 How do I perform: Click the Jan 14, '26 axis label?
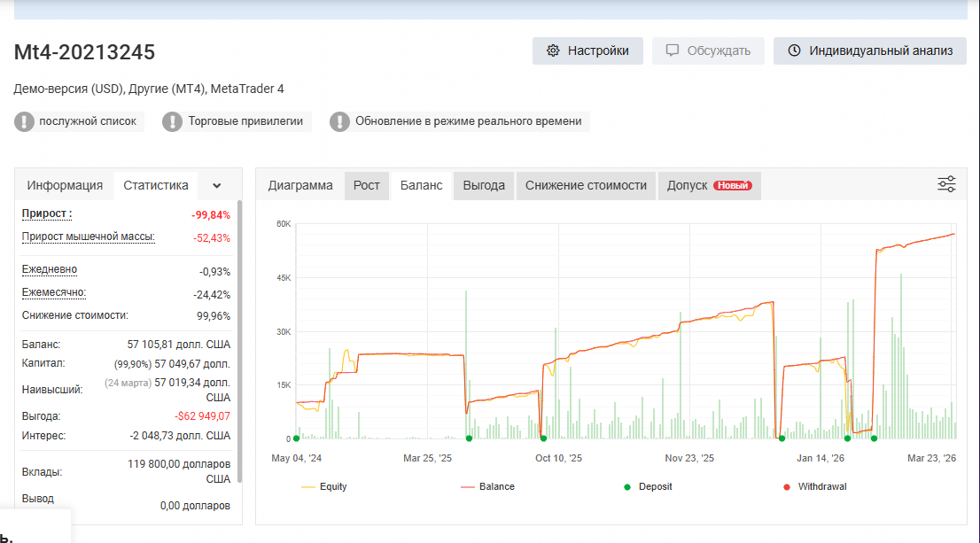tap(820, 458)
